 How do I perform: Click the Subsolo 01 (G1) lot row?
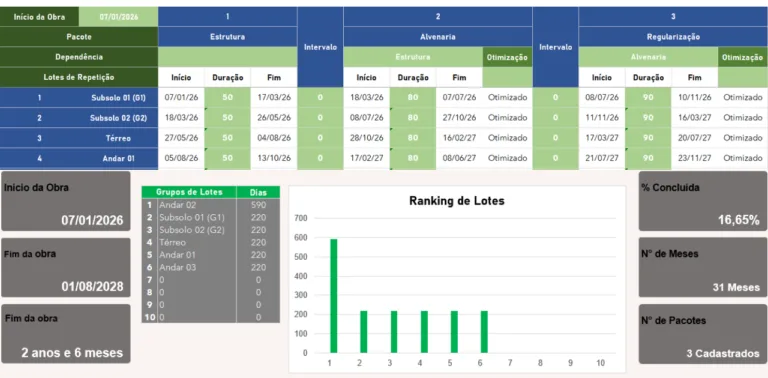[79, 97]
